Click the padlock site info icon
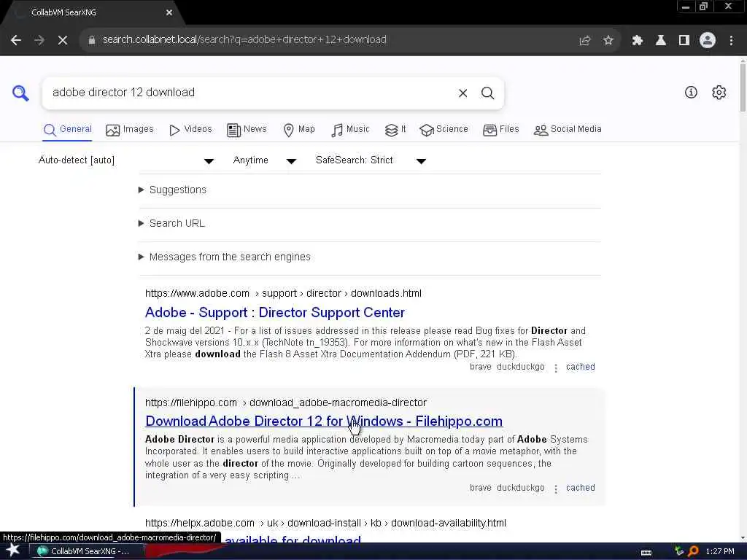The height and width of the screenshot is (560, 747). pos(91,40)
